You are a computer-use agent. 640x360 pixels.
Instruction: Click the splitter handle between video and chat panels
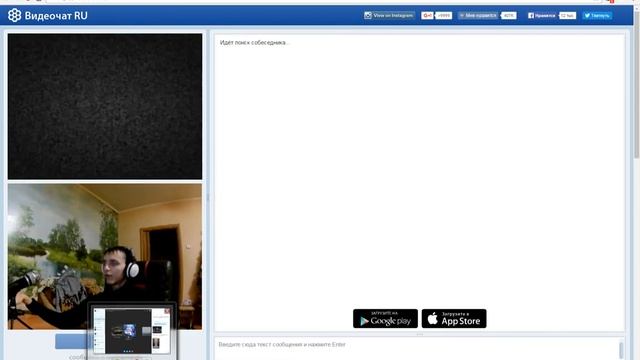click(208, 197)
